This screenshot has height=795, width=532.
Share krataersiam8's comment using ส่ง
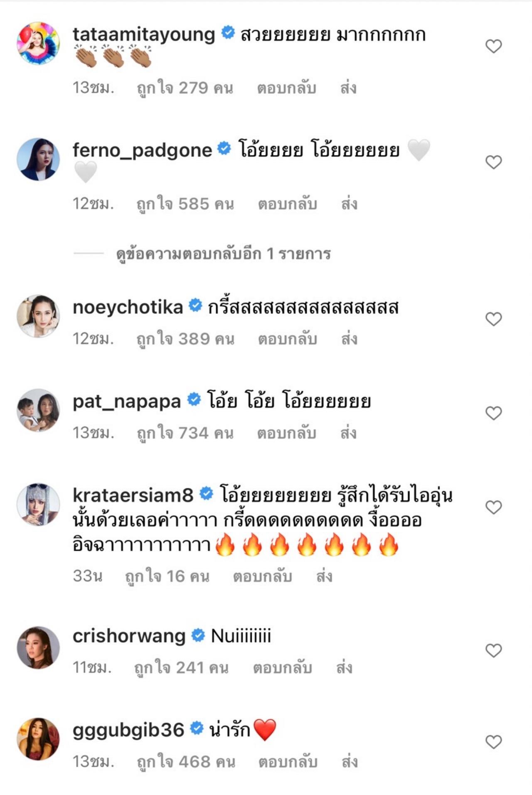[x=324, y=576]
